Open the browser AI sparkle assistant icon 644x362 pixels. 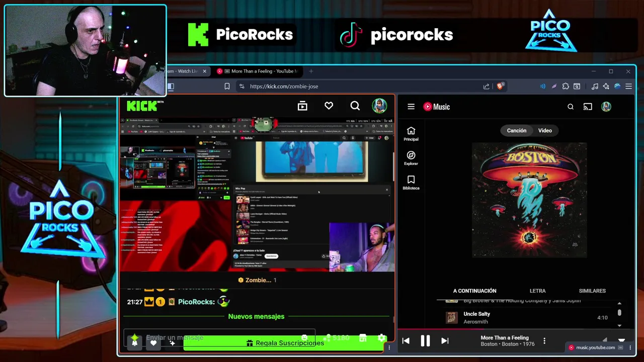606,86
